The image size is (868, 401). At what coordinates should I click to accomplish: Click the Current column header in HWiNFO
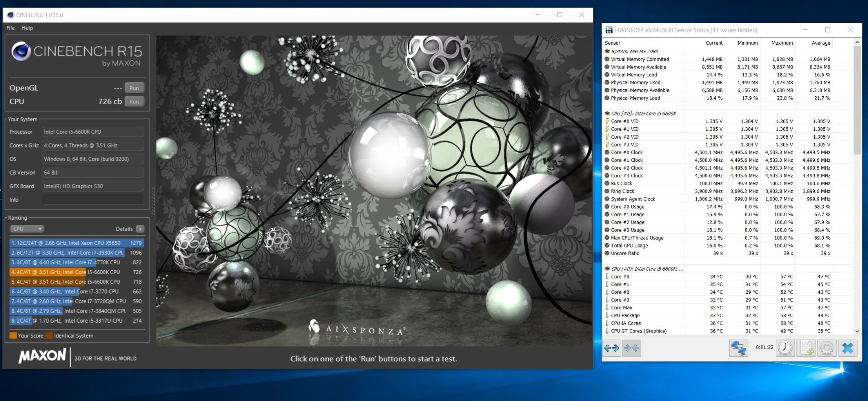pos(705,43)
